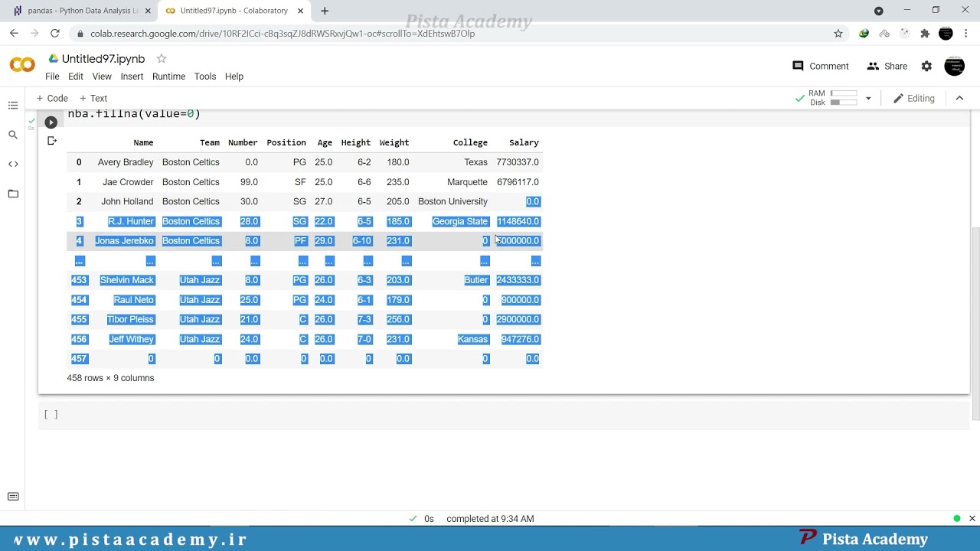
Task: Open the Insert menu
Action: click(x=132, y=77)
